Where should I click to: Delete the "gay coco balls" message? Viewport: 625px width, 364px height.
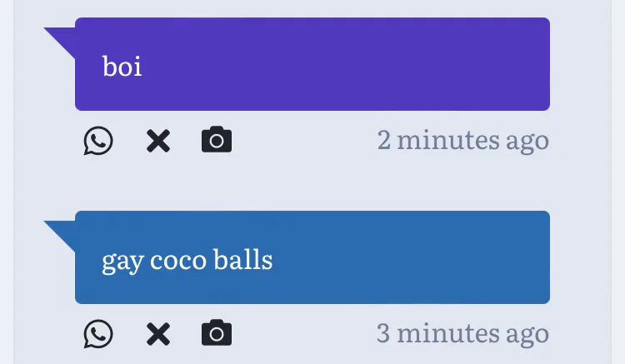157,334
